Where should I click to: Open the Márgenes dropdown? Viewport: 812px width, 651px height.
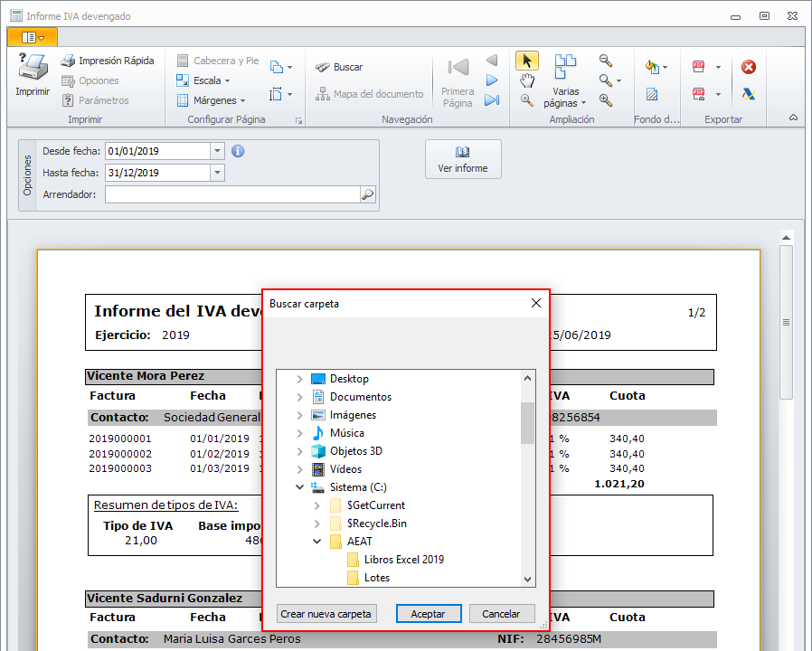211,100
